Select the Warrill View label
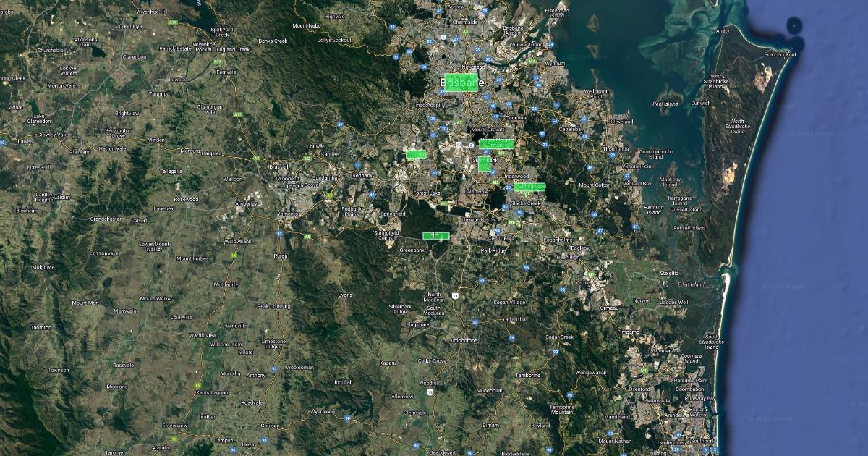This screenshot has width=868, height=456. (203, 335)
